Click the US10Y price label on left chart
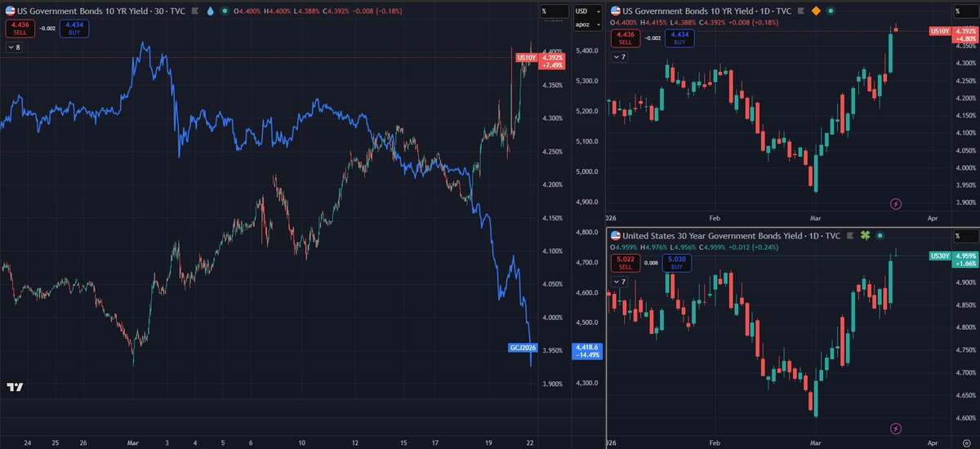The image size is (980, 449). click(x=525, y=58)
